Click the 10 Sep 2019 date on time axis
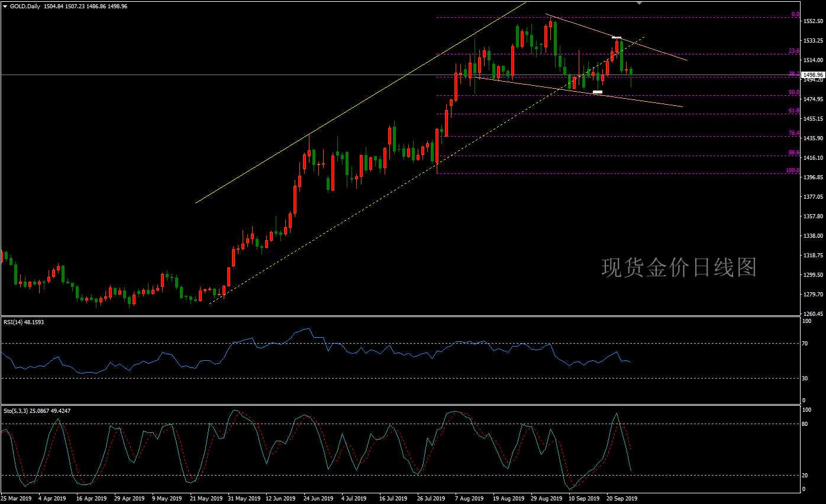The width and height of the screenshot is (826, 504). 584,499
